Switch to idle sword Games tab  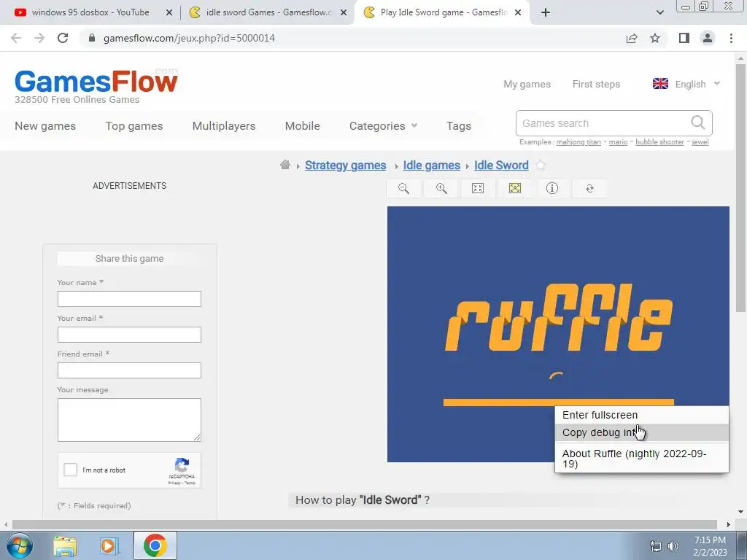click(x=268, y=12)
